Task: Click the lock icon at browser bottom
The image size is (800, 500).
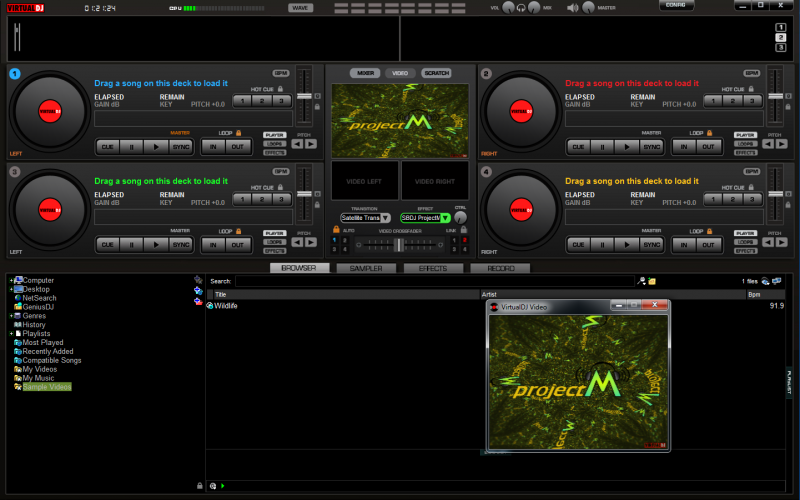Action: (x=200, y=486)
